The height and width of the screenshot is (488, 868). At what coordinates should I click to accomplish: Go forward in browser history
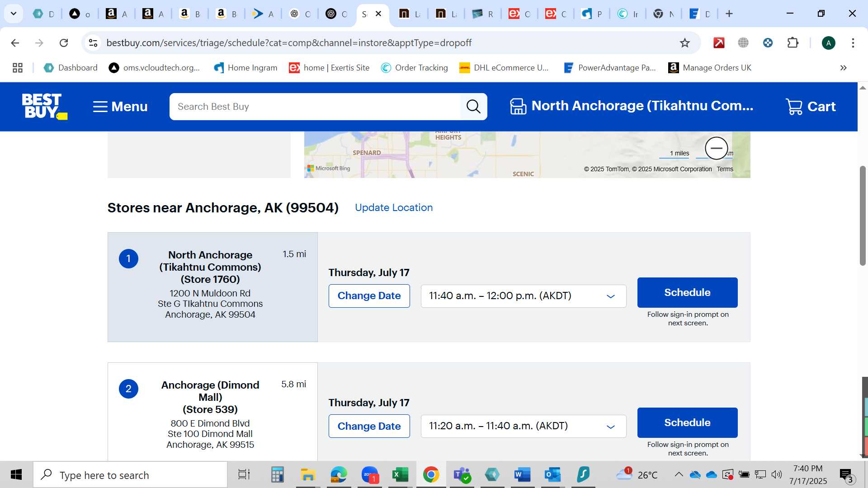(x=39, y=43)
